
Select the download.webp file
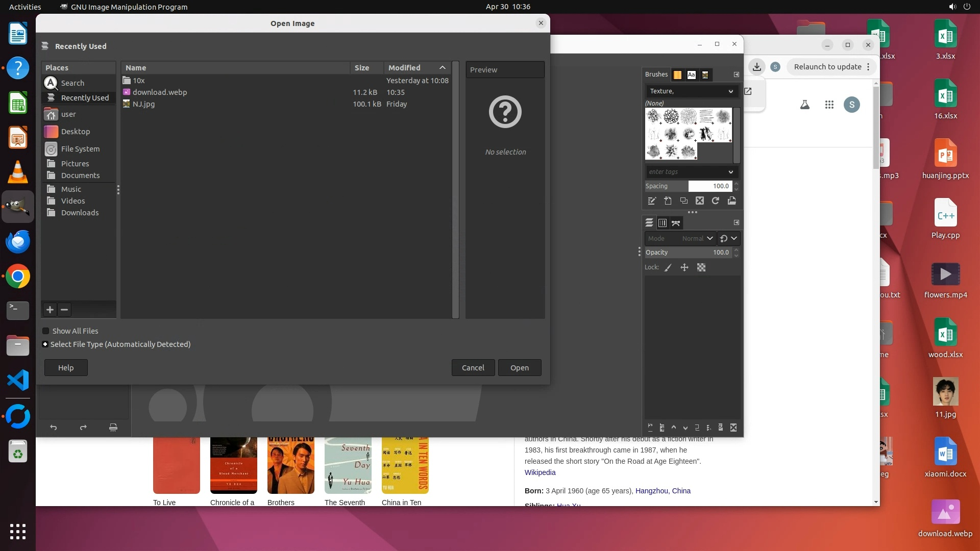pos(160,92)
